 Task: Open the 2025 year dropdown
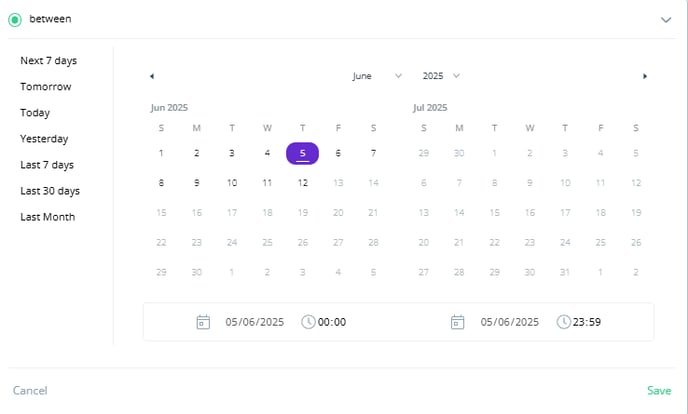click(x=441, y=76)
